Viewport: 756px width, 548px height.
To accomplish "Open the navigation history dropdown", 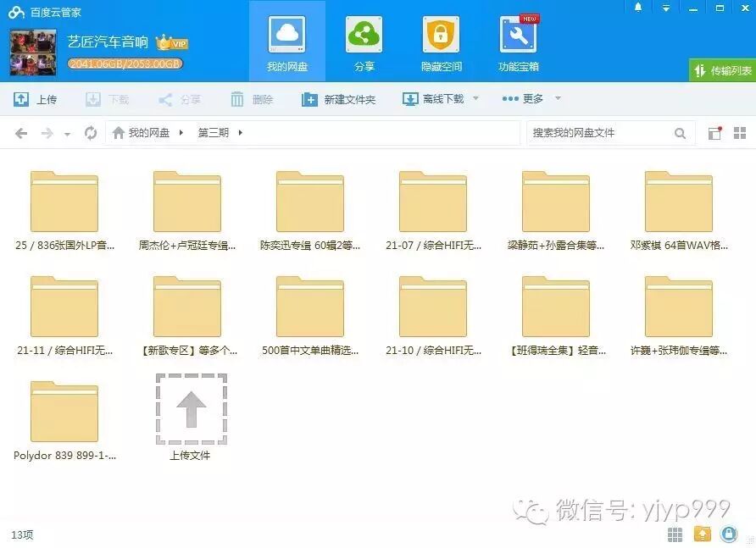I will pos(68,135).
